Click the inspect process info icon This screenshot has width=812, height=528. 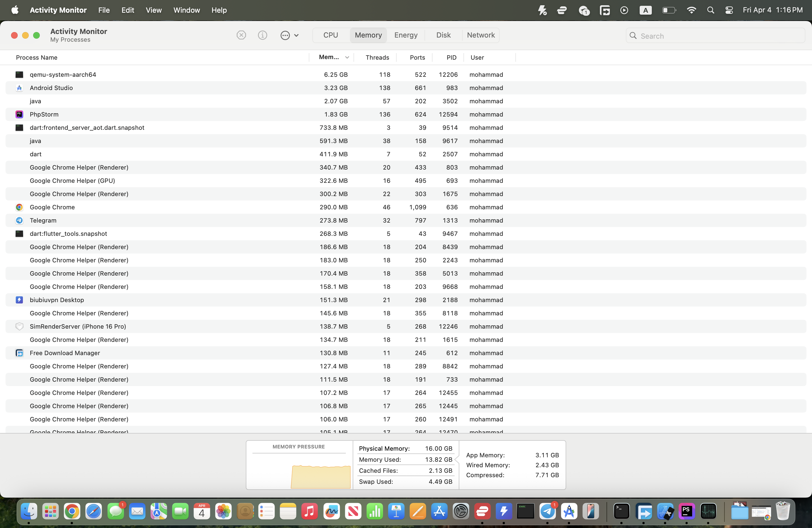coord(262,35)
